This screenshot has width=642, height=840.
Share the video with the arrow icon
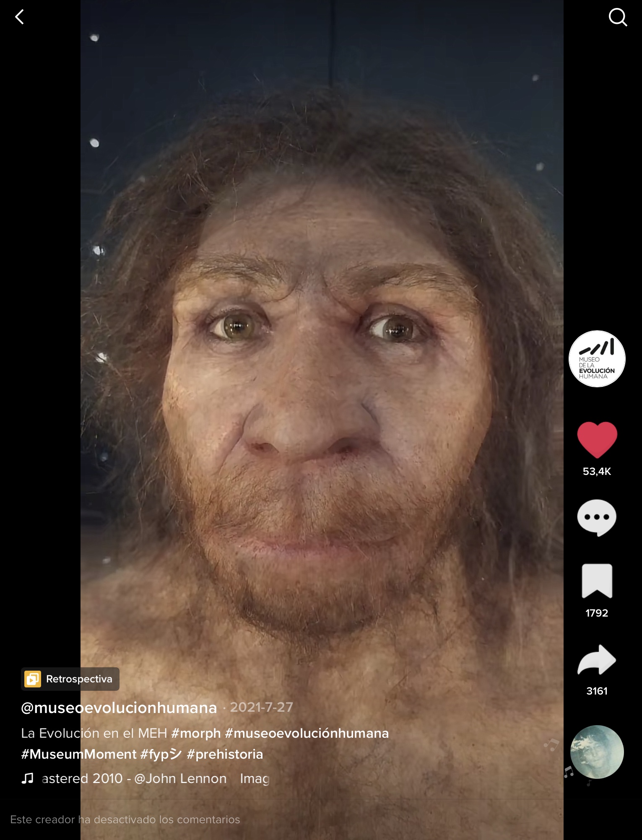[x=596, y=660]
